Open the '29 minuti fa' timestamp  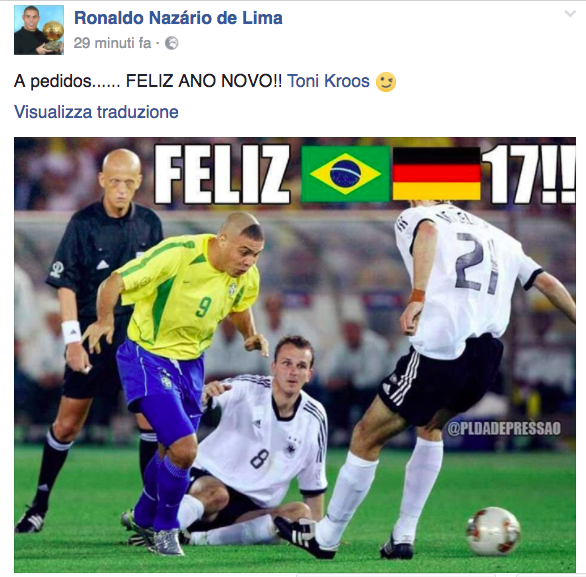coord(112,43)
